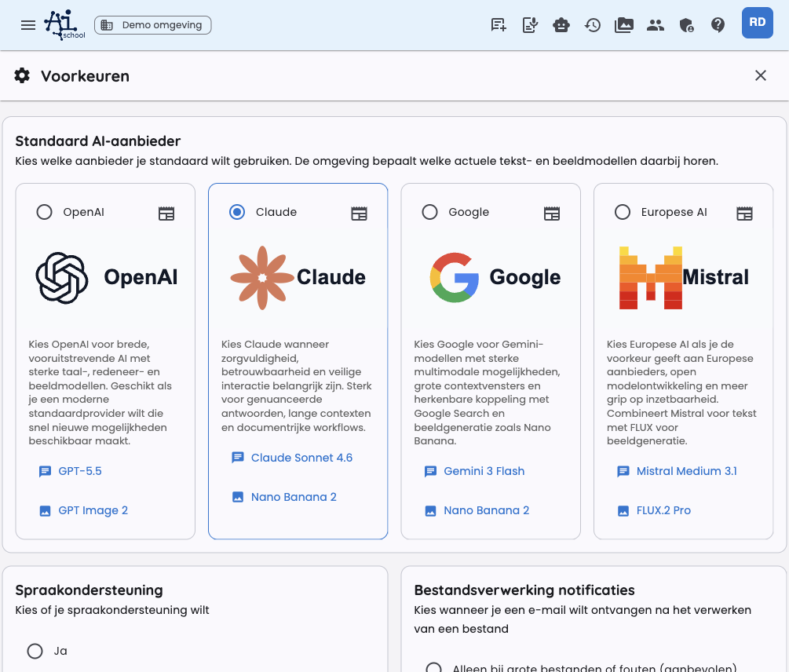Open the GPT-5.5 text model link
789x672 pixels.
click(x=80, y=471)
